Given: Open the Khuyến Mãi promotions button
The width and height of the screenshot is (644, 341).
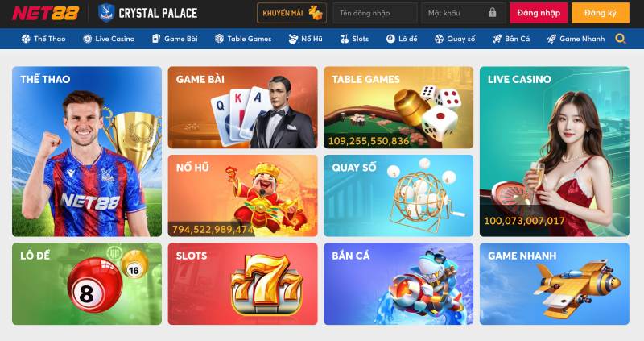Looking at the screenshot, I should 291,13.
